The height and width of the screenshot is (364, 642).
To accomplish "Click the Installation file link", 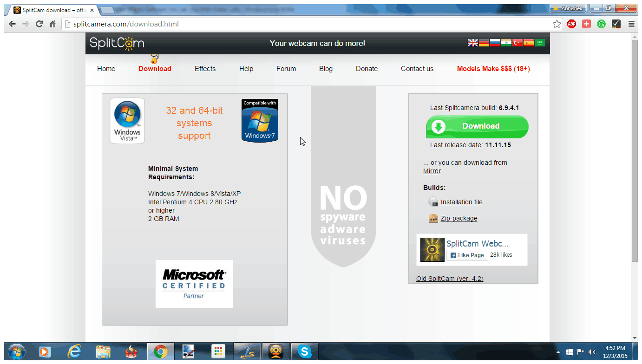I will 461,202.
